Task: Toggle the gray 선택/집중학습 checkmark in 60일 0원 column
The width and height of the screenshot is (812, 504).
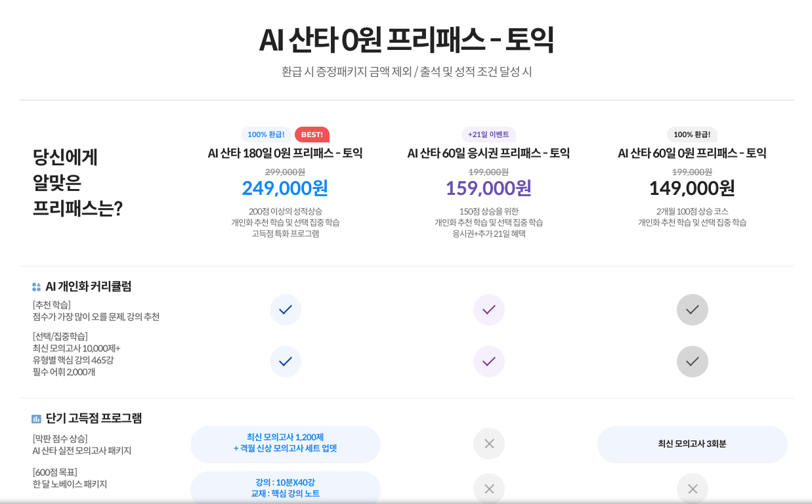Action: pyautogui.click(x=693, y=362)
